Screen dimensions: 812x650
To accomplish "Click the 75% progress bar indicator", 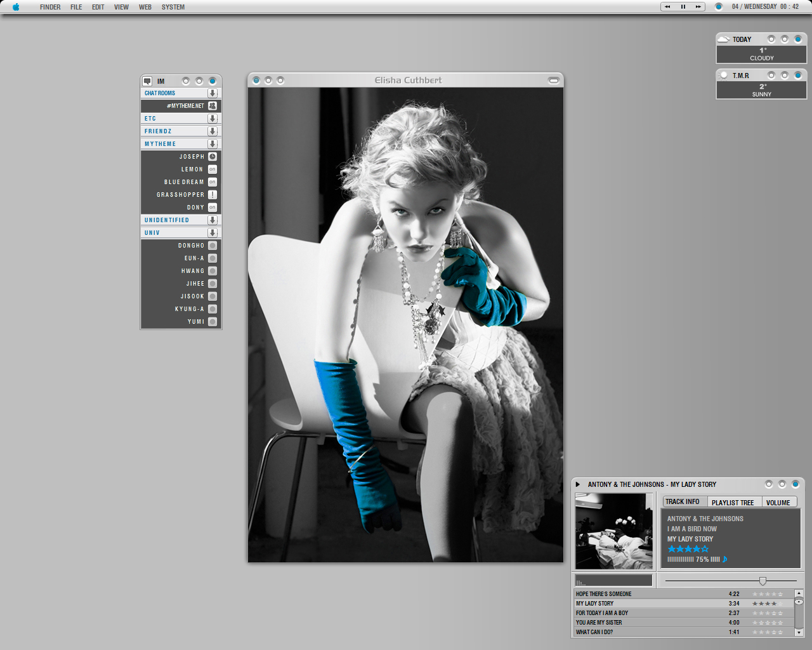I will coord(693,559).
